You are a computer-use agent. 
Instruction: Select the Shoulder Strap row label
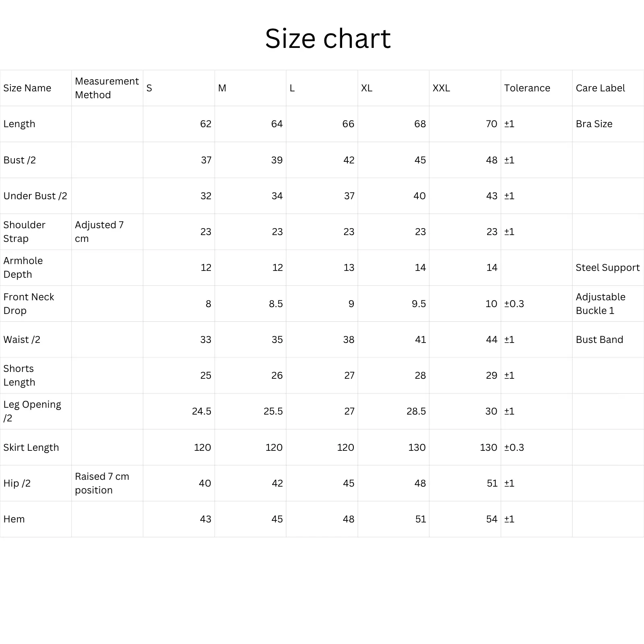(24, 232)
